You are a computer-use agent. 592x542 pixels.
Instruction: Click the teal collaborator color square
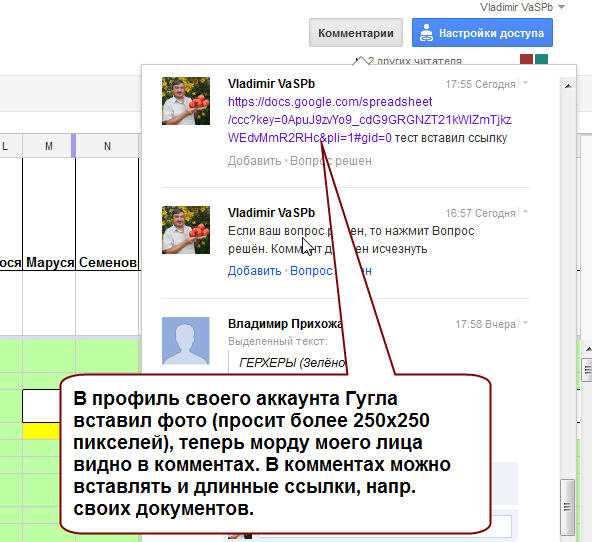point(541,59)
